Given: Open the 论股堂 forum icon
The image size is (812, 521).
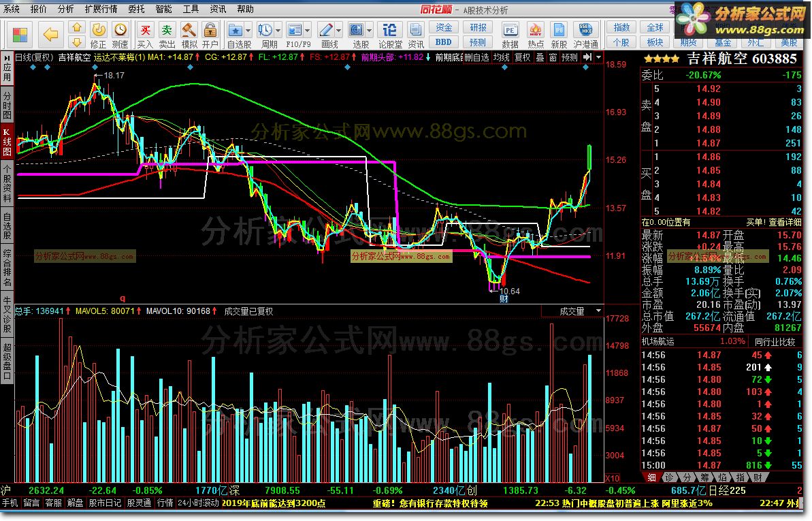Looking at the screenshot, I should [x=389, y=30].
